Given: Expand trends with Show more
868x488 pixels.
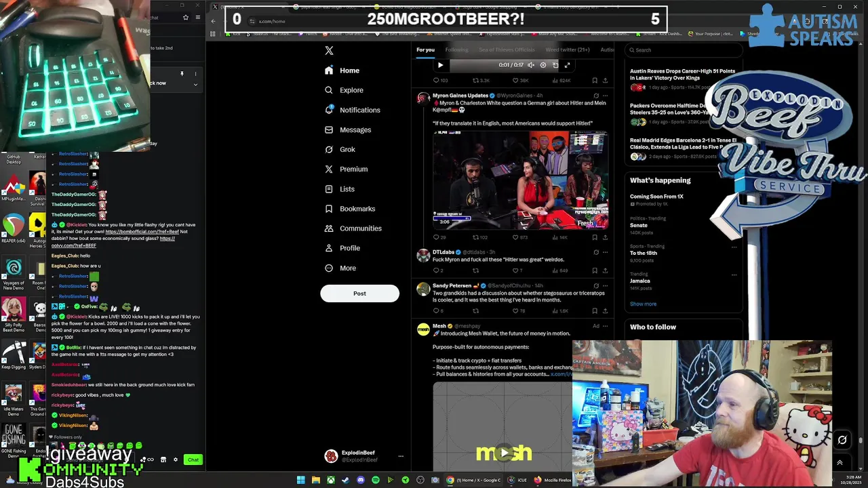Looking at the screenshot, I should (x=643, y=304).
